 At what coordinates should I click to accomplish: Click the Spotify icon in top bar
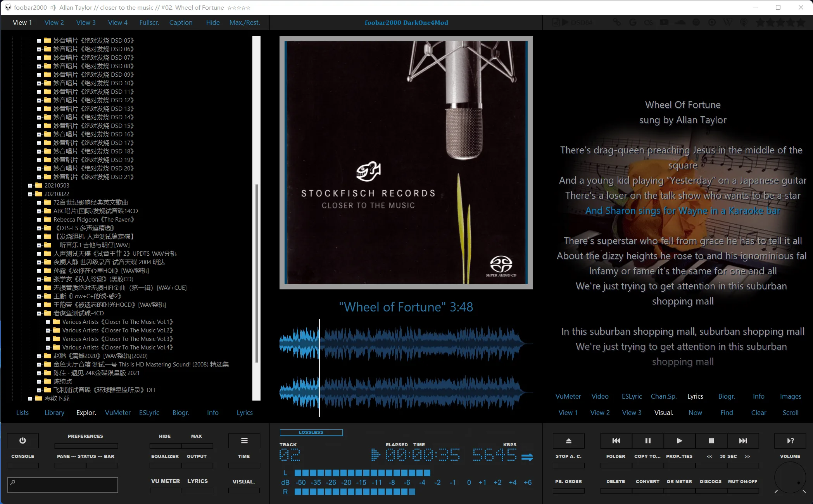point(696,22)
